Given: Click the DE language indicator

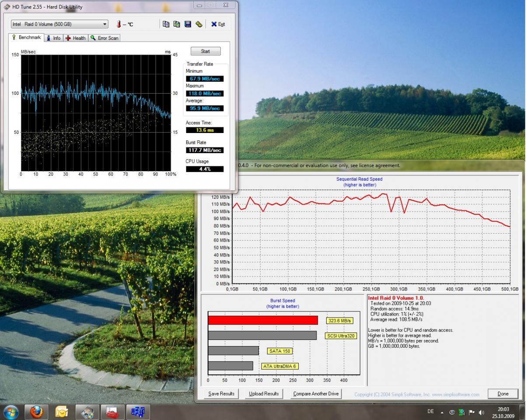Looking at the screenshot, I should click(431, 412).
